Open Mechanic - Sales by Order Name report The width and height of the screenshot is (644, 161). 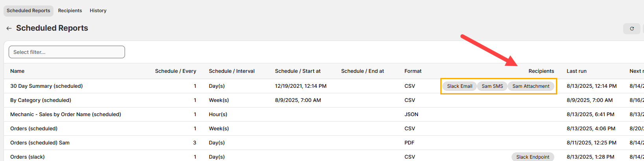click(66, 115)
